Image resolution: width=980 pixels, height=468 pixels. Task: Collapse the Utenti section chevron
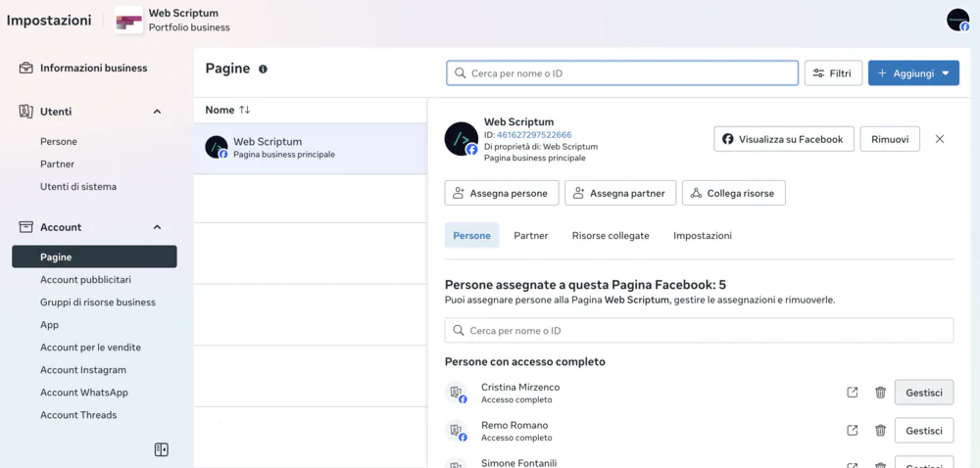(157, 112)
